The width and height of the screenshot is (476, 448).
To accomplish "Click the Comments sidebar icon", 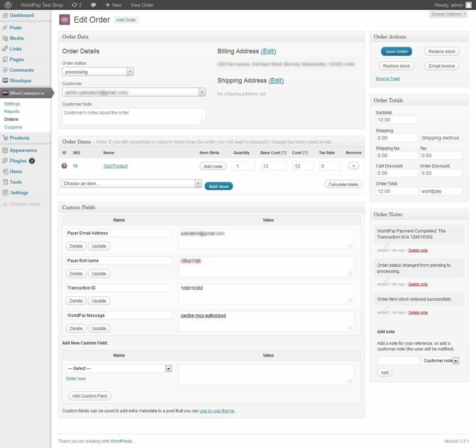I will (x=5, y=70).
